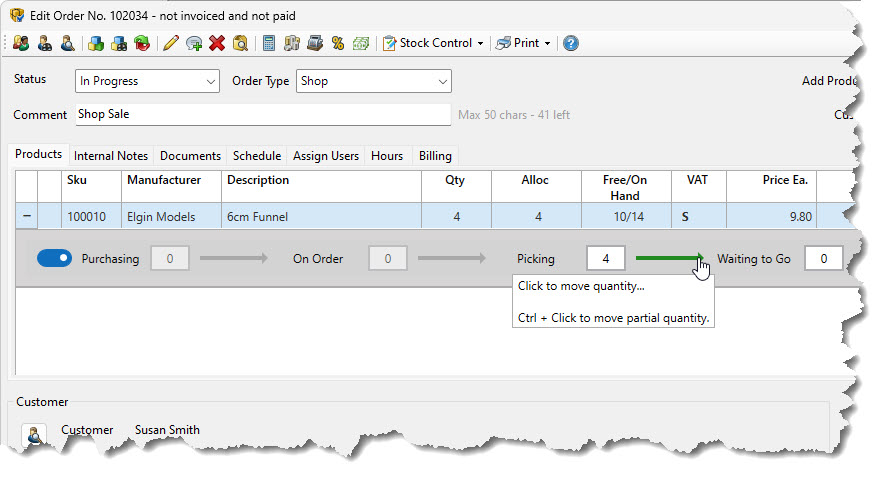Switch to the Internal Notes tab
This screenshot has width=885, height=477.
pyautogui.click(x=110, y=156)
